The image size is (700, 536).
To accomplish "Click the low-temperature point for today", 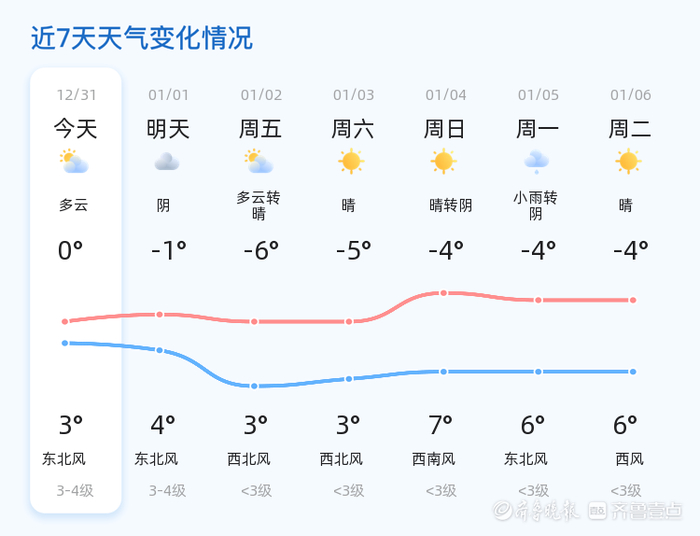I will click(x=65, y=343).
